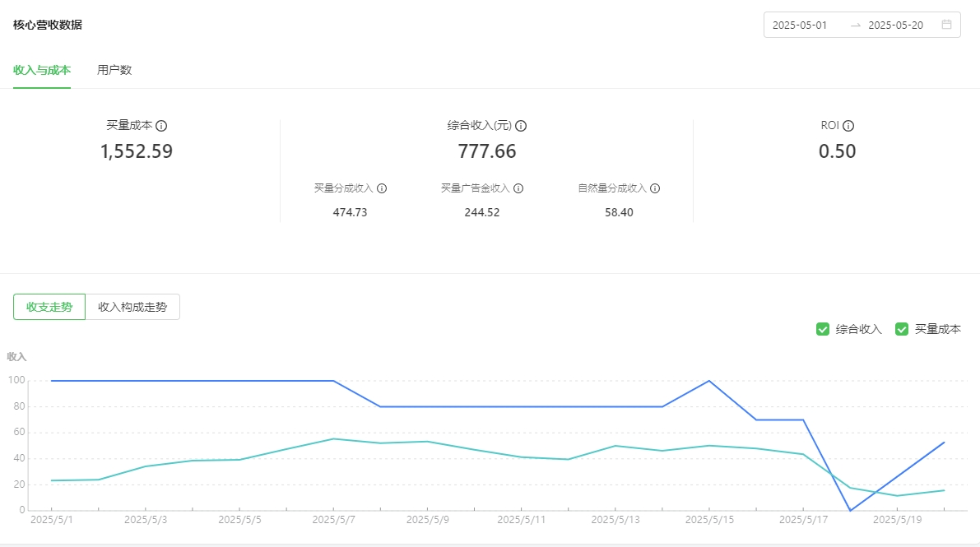Click the 474.73 value
This screenshot has height=547, width=980.
(x=350, y=212)
